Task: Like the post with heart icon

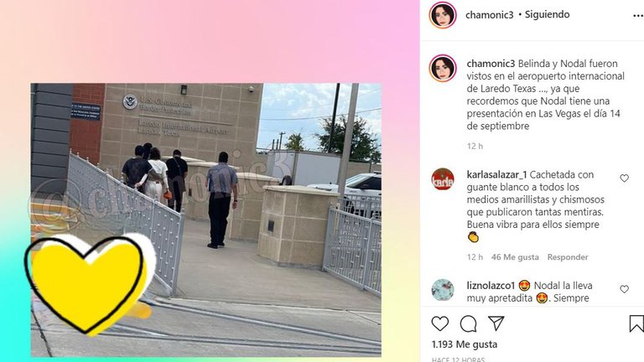Action: point(440,323)
